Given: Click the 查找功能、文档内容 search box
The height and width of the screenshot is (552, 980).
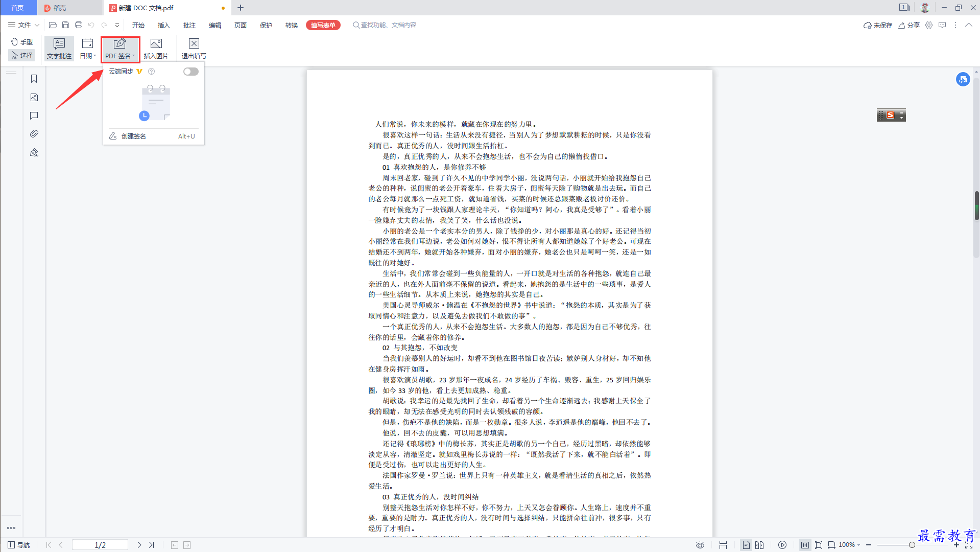Looking at the screenshot, I should tap(385, 25).
